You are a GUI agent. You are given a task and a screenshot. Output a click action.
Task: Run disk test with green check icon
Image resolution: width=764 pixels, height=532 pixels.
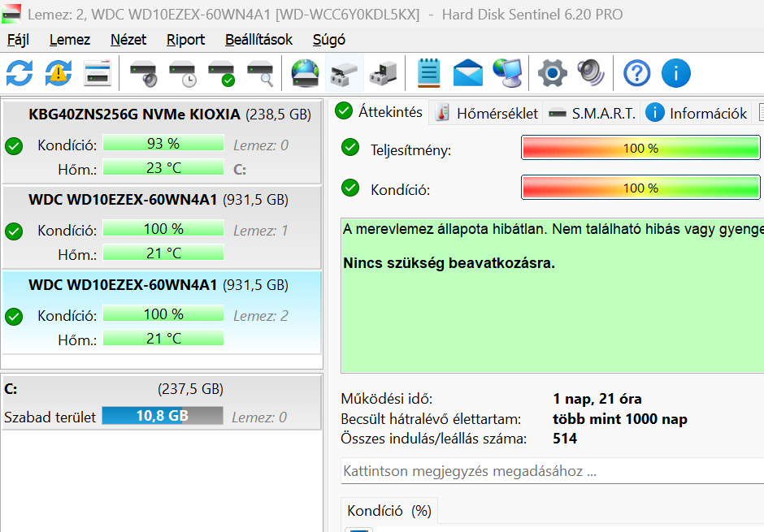[x=221, y=73]
